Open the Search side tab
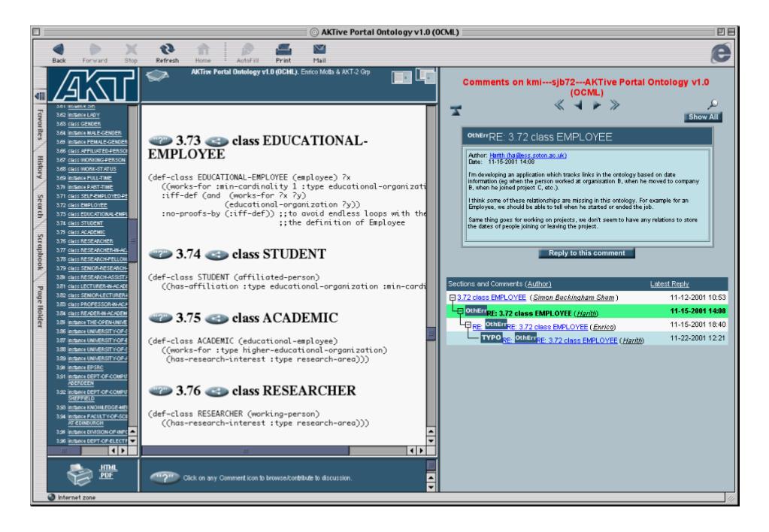The height and width of the screenshot is (532, 769). pos(40,206)
